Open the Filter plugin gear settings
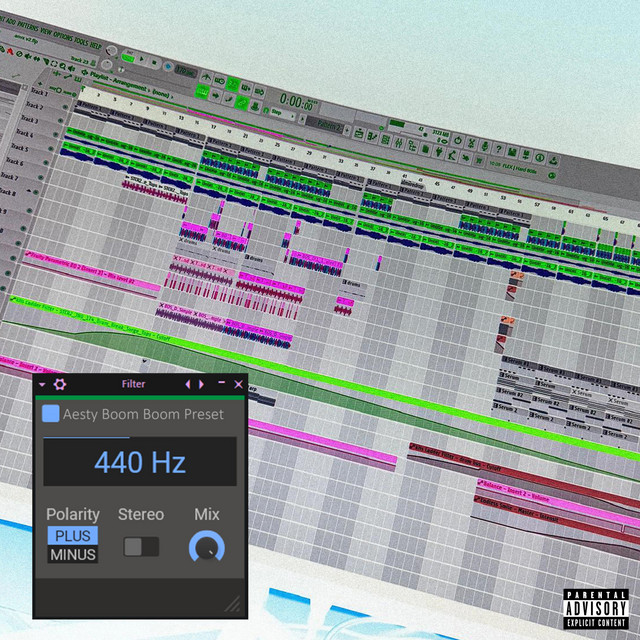This screenshot has height=640, width=640. (x=59, y=384)
